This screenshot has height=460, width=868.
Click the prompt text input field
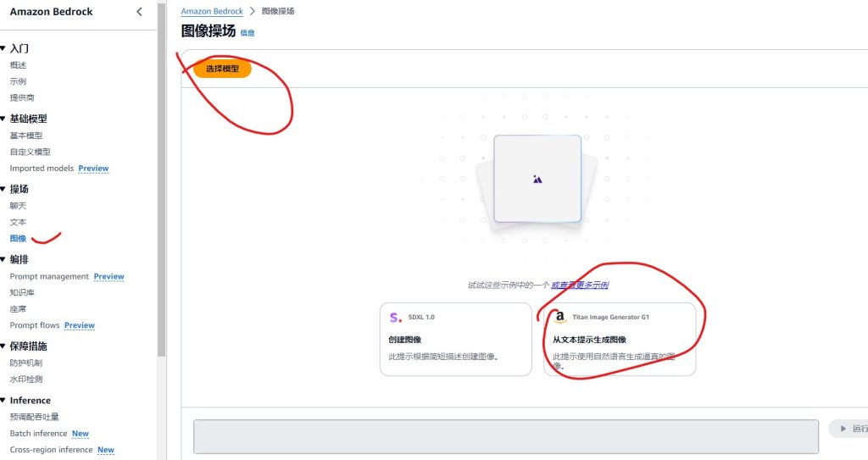[x=505, y=436]
